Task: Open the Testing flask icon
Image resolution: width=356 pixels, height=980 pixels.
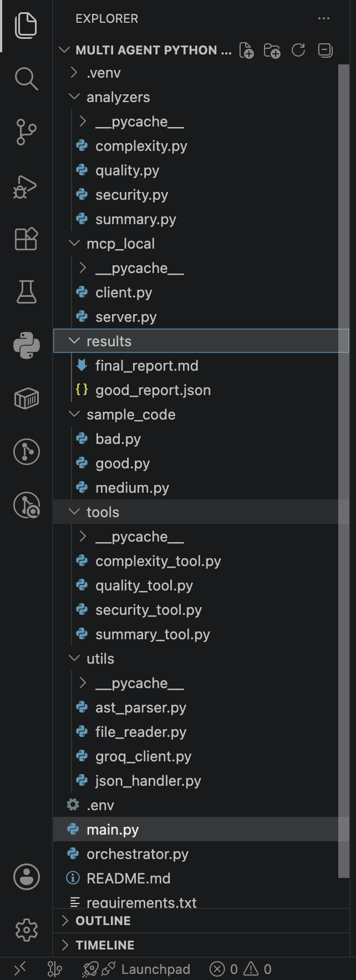Action: (x=26, y=292)
